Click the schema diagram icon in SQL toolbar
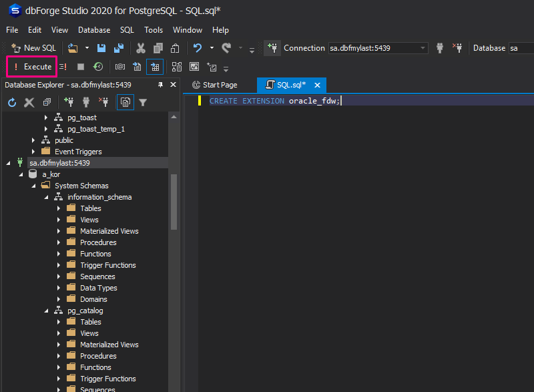This screenshot has height=392, width=534. [x=177, y=67]
